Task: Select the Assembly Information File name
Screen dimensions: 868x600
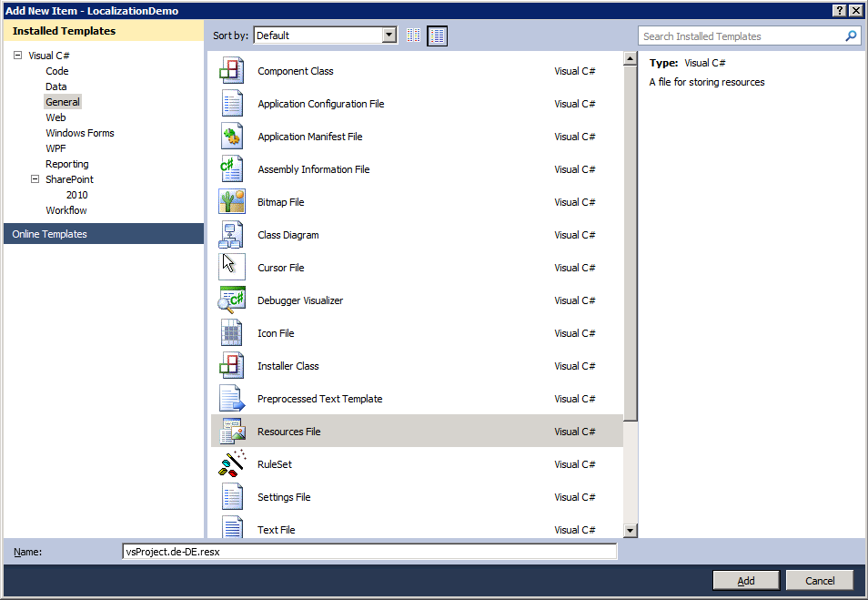Action: click(313, 169)
